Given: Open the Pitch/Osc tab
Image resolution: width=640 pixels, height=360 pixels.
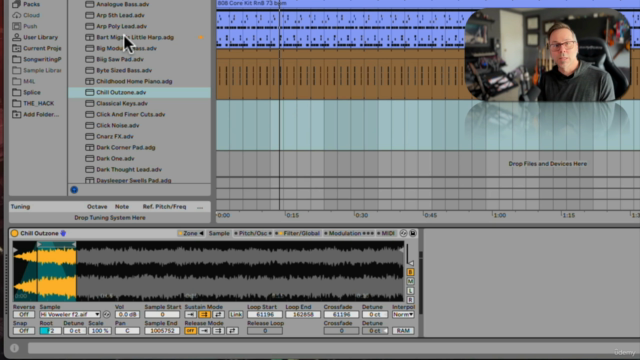Looking at the screenshot, I should pos(253,233).
